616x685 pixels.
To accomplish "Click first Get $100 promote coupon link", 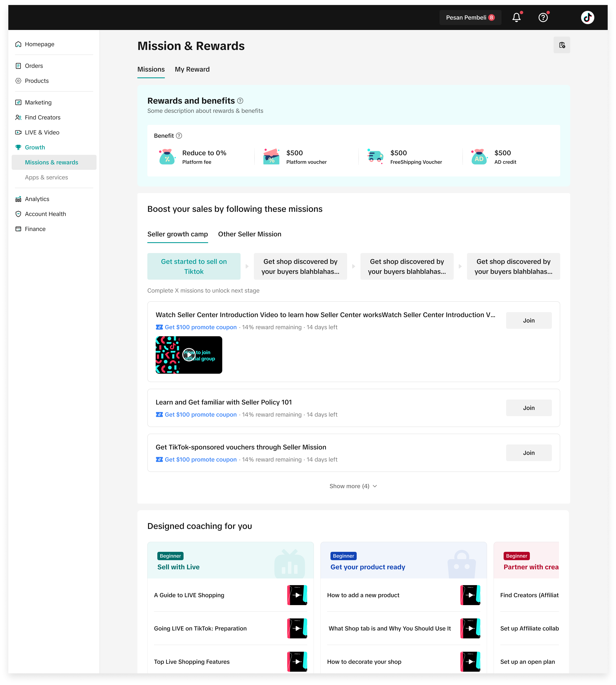I will pos(200,327).
